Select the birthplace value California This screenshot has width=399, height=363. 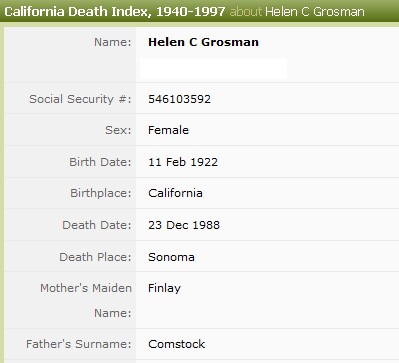pyautogui.click(x=175, y=193)
